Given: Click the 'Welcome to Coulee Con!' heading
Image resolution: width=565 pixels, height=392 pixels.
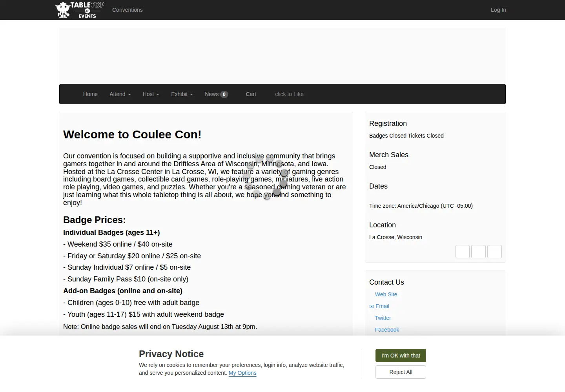Looking at the screenshot, I should pyautogui.click(x=132, y=134).
